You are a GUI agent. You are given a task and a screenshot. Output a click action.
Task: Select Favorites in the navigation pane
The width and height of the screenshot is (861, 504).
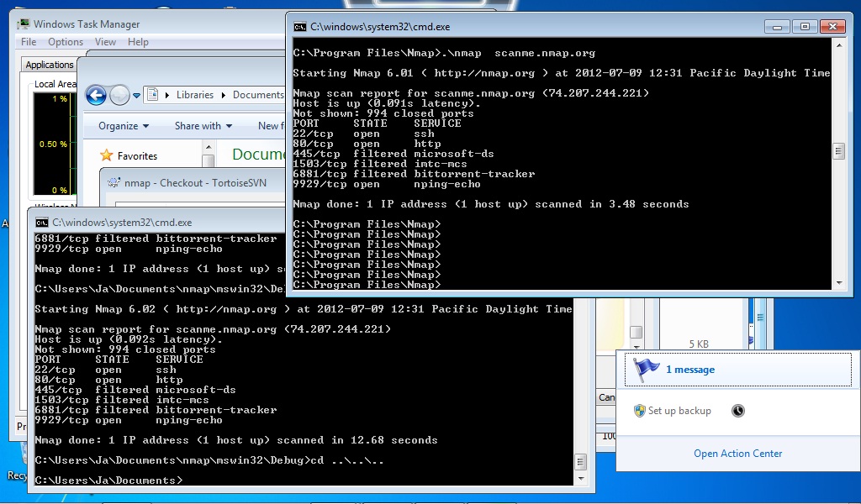tap(137, 156)
